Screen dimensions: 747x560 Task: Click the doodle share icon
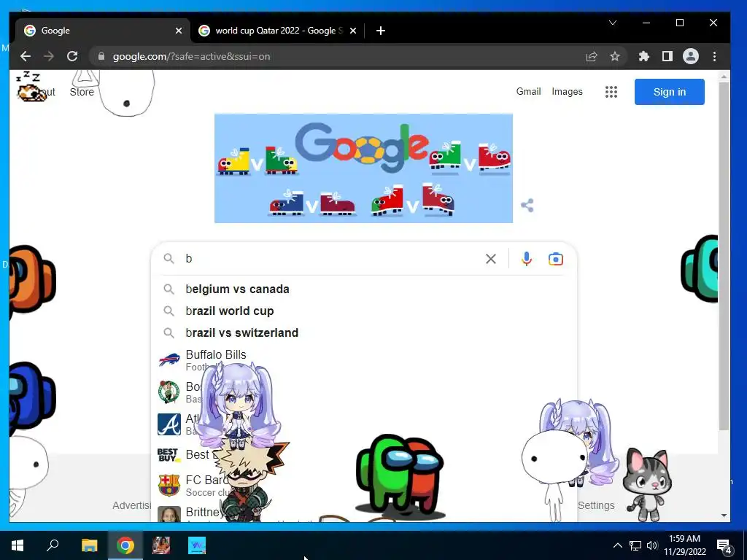(527, 205)
